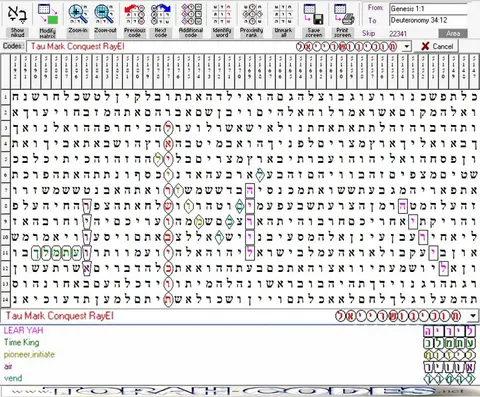The width and height of the screenshot is (480, 397).
Task: Click the Print screen printer icon
Action: 344,14
